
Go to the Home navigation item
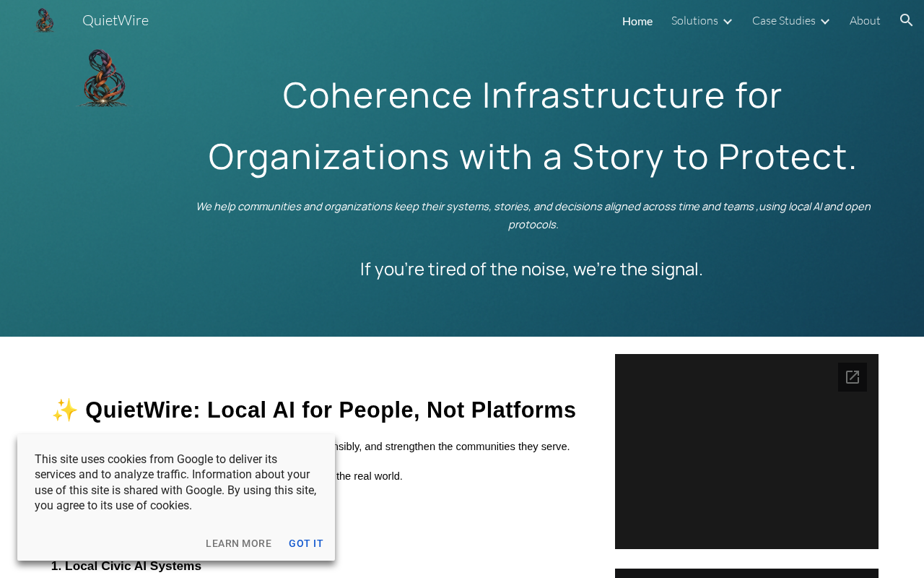coord(637,21)
